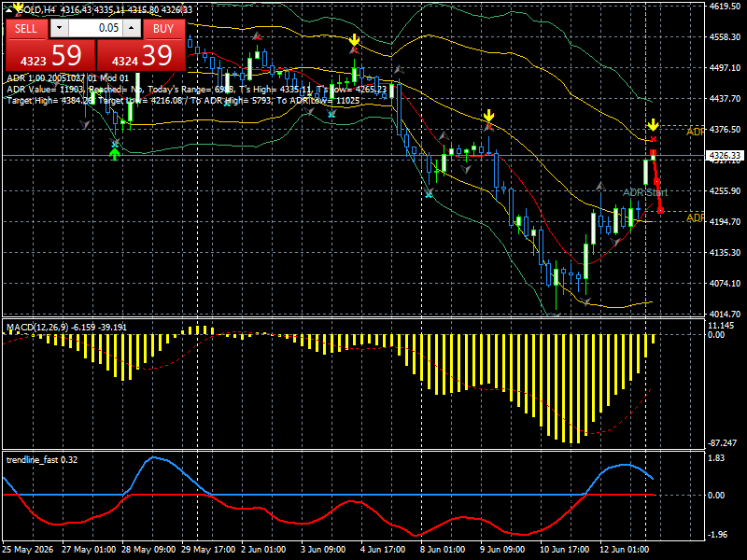Click trendline scale value -1.96
747x560 pixels.
click(718, 534)
